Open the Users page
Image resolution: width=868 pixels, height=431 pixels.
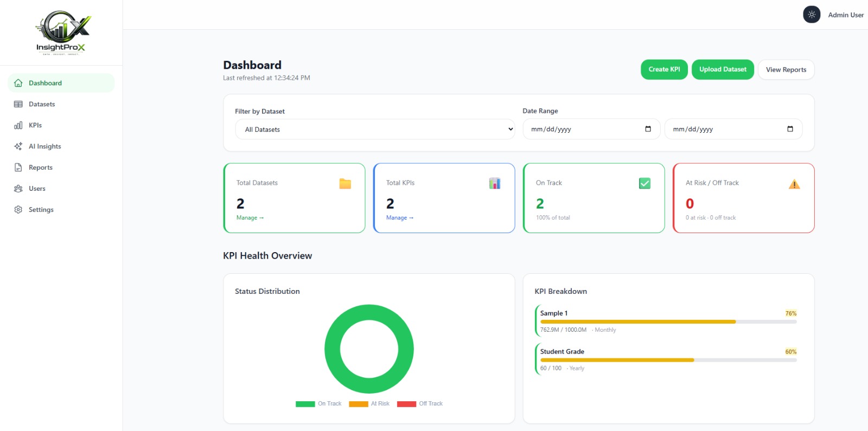[61, 189]
